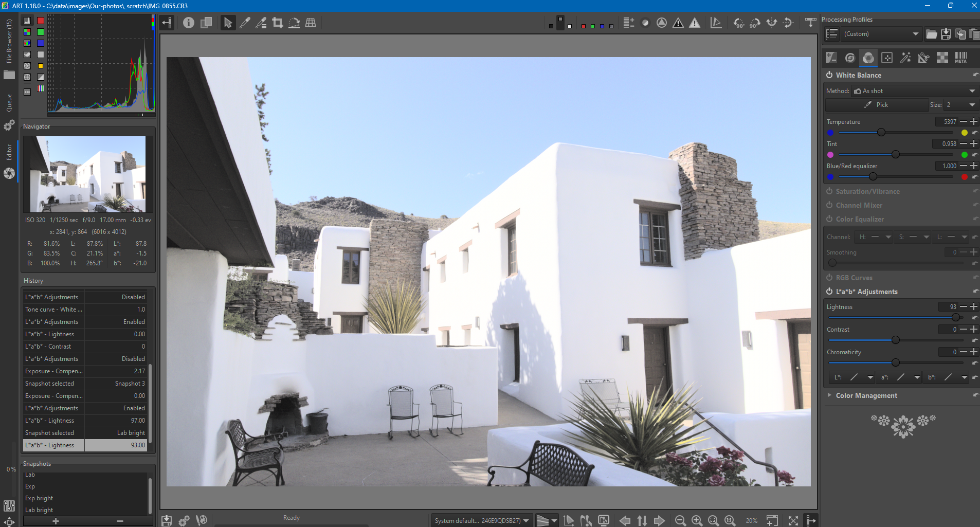Viewport: 980px width, 527px height.
Task: Rotate image right 90 degrees
Action: pyautogui.click(x=755, y=23)
